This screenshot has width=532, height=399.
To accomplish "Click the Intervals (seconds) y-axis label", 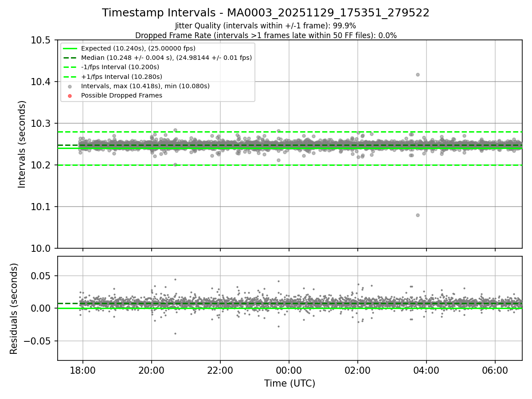I will pos(22,144).
